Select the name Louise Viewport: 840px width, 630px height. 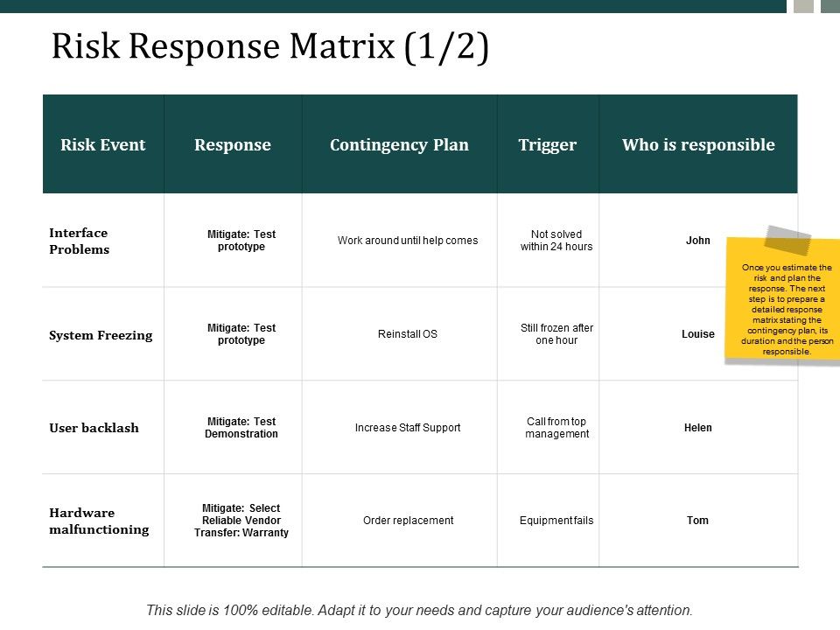(x=698, y=333)
